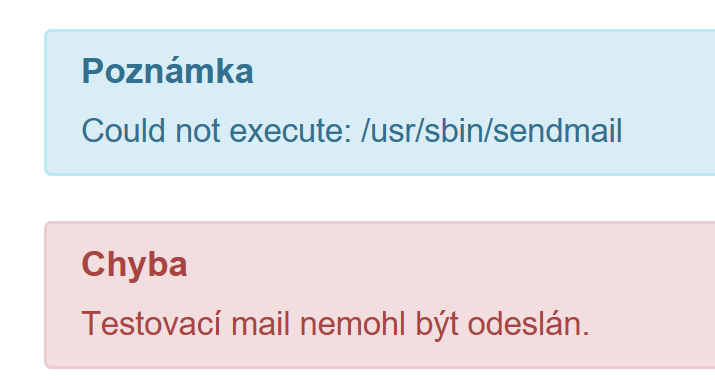The width and height of the screenshot is (715, 380).
Task: Click blank area right of "odeslán." text
Action: tap(652, 323)
